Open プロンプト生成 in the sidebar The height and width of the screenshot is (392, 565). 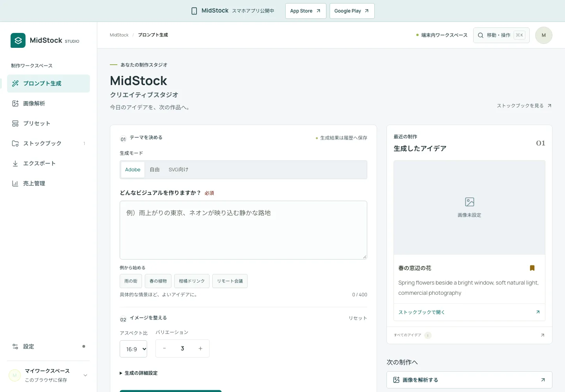[48, 83]
